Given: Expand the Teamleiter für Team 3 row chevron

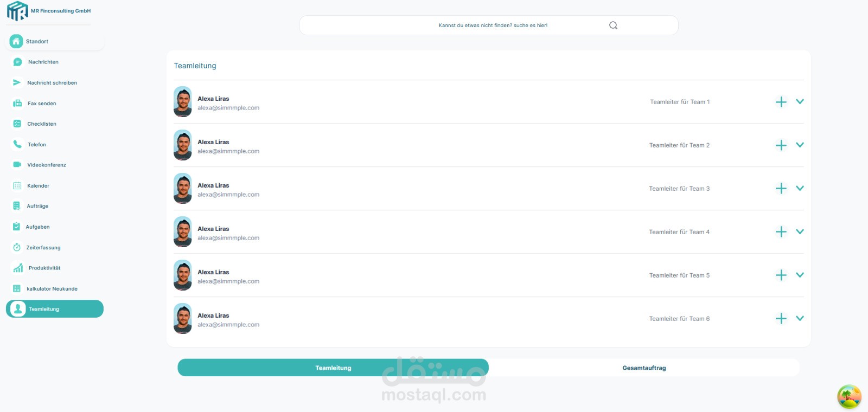Looking at the screenshot, I should point(800,188).
